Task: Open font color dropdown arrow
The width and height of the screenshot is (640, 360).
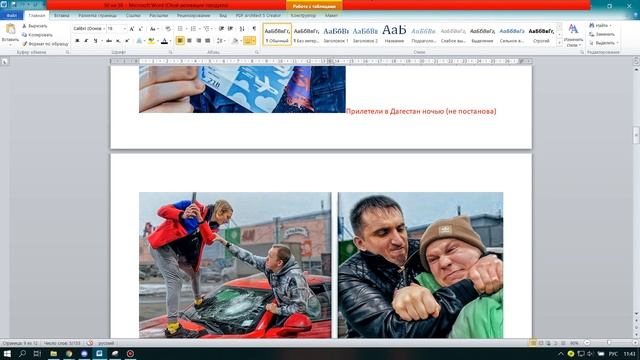Action: click(x=170, y=41)
